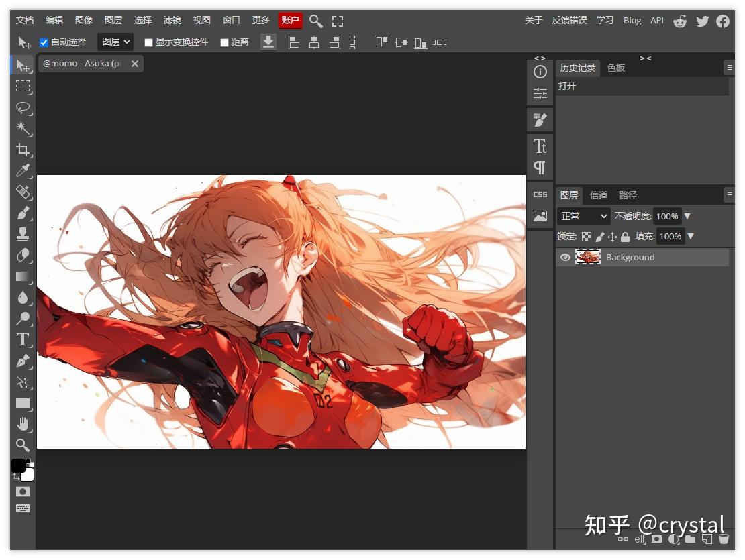This screenshot has width=745, height=560.
Task: Open the 正常 blend mode dropdown
Action: 583,217
